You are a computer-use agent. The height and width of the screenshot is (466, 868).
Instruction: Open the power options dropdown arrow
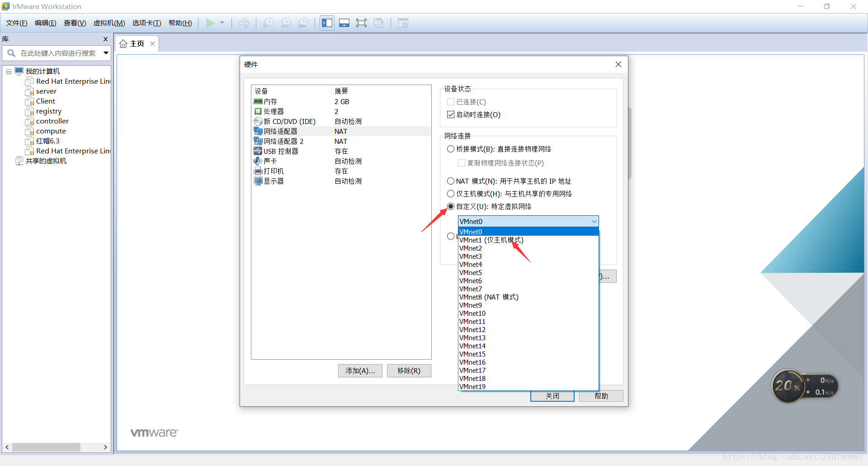pyautogui.click(x=222, y=23)
